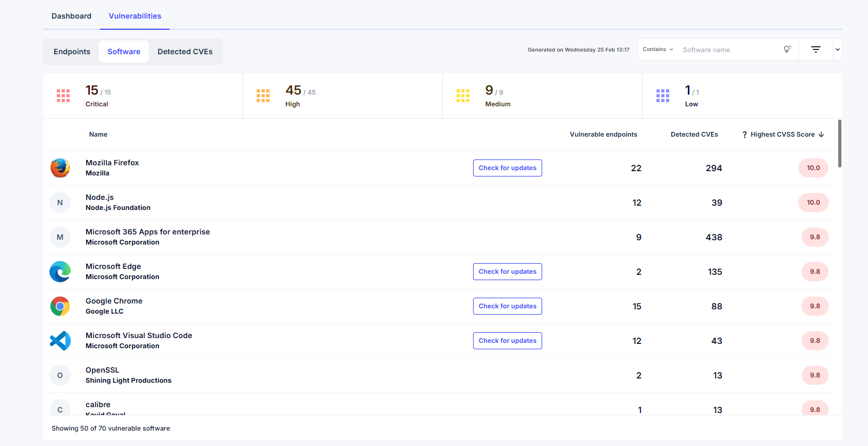Check for updates for Google Chrome
The height and width of the screenshot is (446, 868).
click(x=508, y=306)
